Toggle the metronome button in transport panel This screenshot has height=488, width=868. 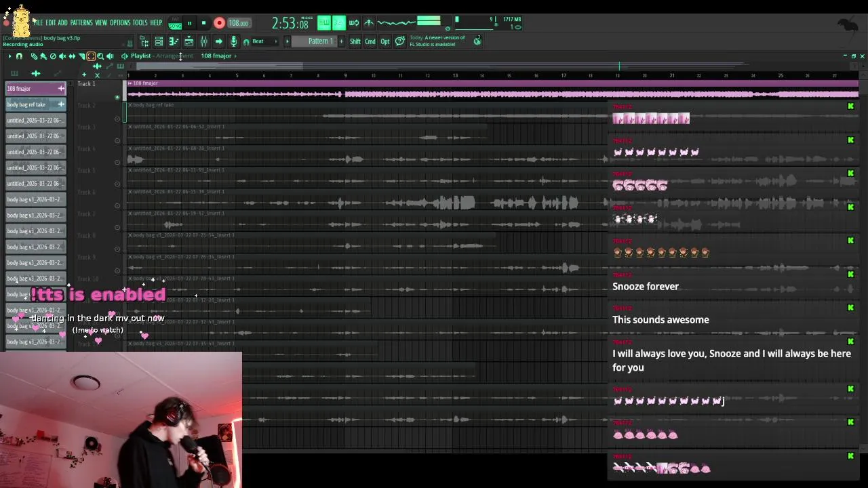(x=369, y=22)
